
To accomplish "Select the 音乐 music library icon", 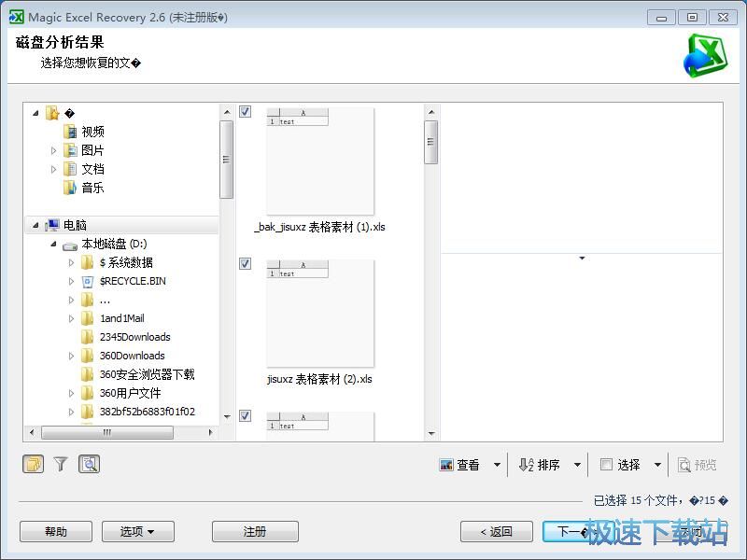I will (70, 188).
